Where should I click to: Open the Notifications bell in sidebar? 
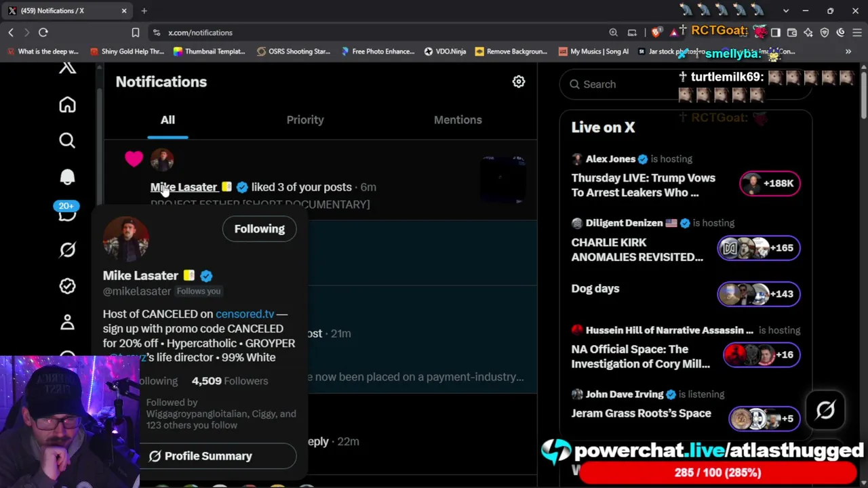(x=67, y=177)
